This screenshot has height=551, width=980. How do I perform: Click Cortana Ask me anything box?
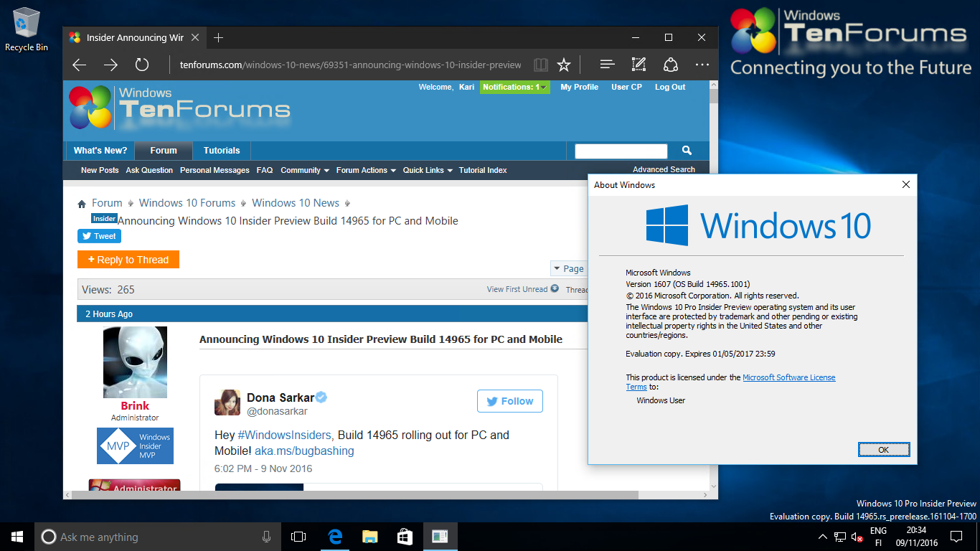(x=156, y=537)
